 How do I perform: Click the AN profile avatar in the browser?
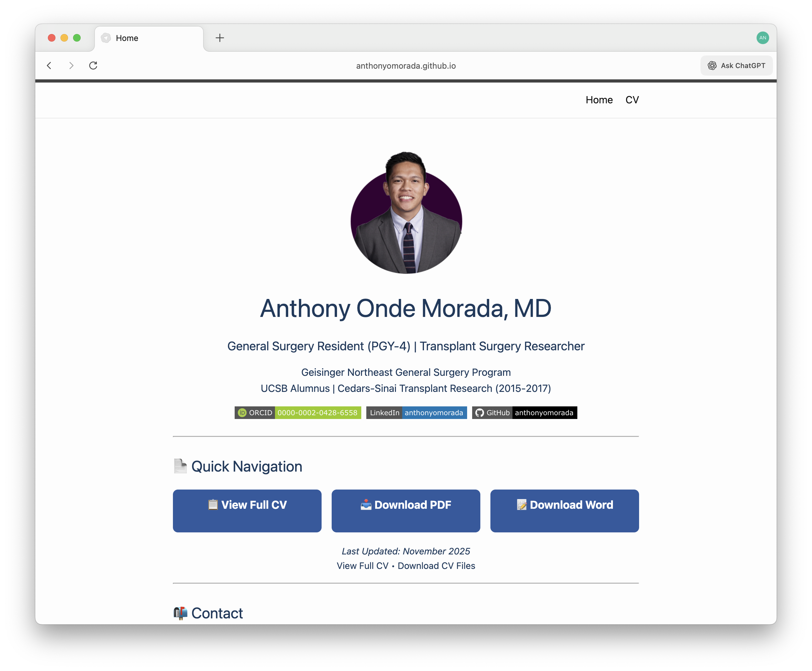pos(762,37)
